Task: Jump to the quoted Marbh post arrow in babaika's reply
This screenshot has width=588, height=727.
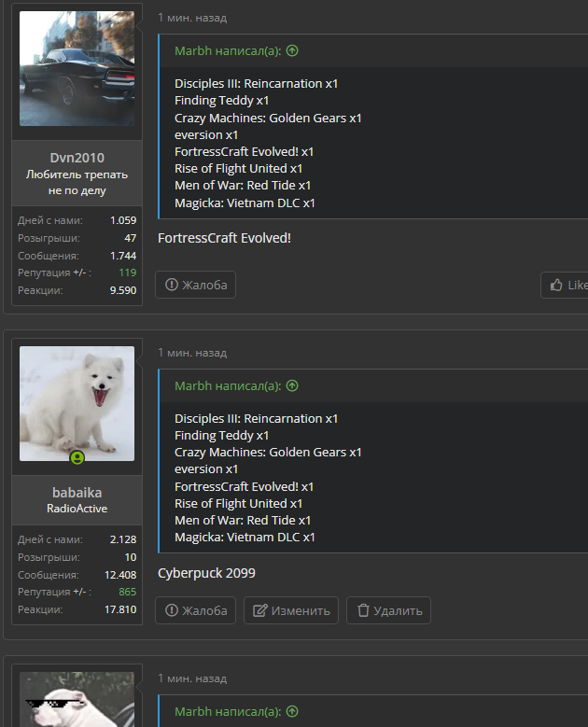Action: (x=292, y=385)
